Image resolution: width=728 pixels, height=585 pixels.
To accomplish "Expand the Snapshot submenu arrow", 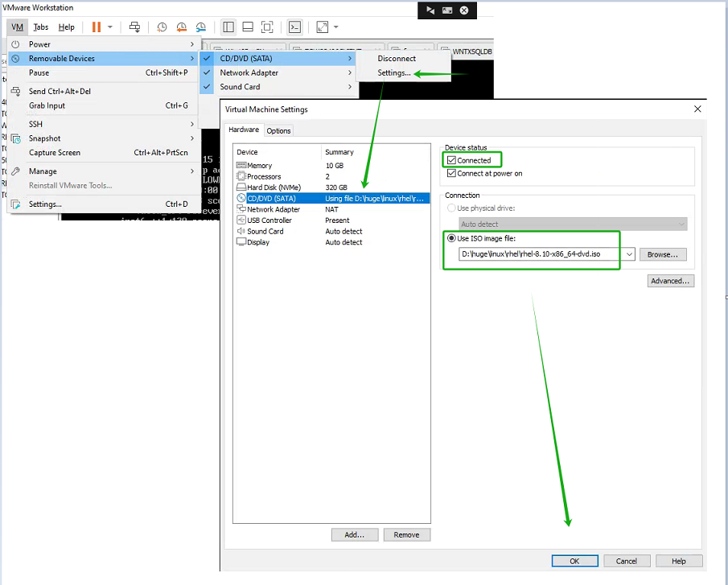I will coord(191,138).
